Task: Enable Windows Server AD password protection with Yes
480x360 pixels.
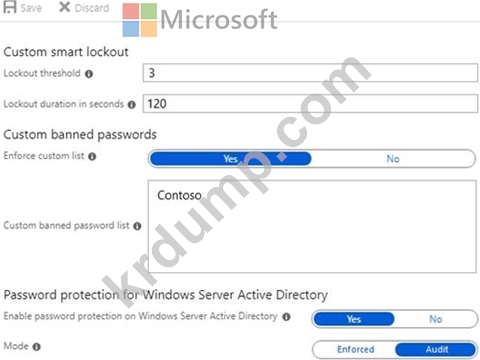Action: point(354,319)
